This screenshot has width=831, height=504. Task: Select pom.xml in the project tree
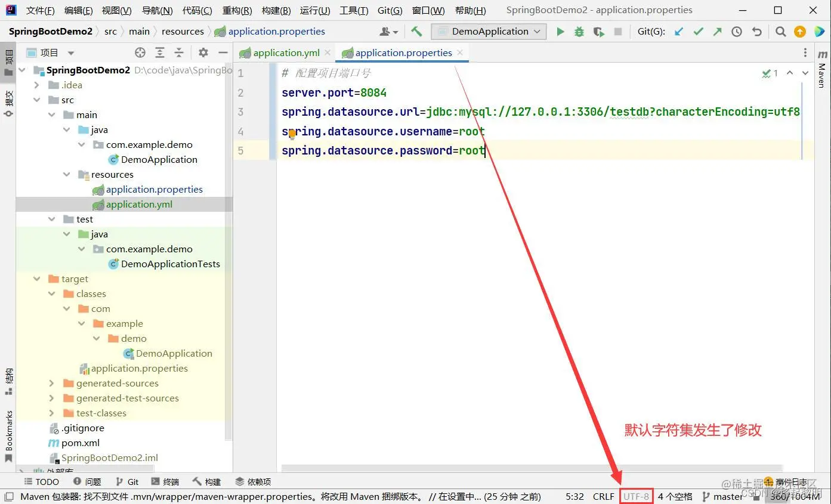(x=81, y=443)
